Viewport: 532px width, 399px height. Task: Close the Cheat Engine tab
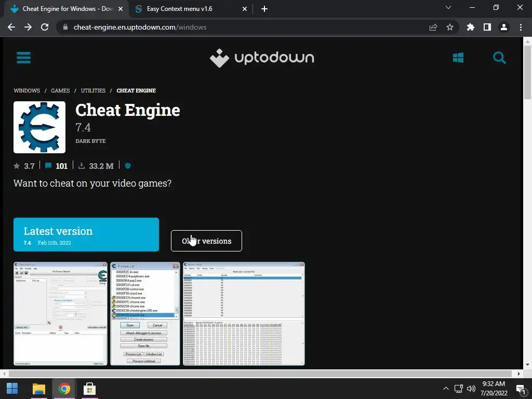[121, 9]
